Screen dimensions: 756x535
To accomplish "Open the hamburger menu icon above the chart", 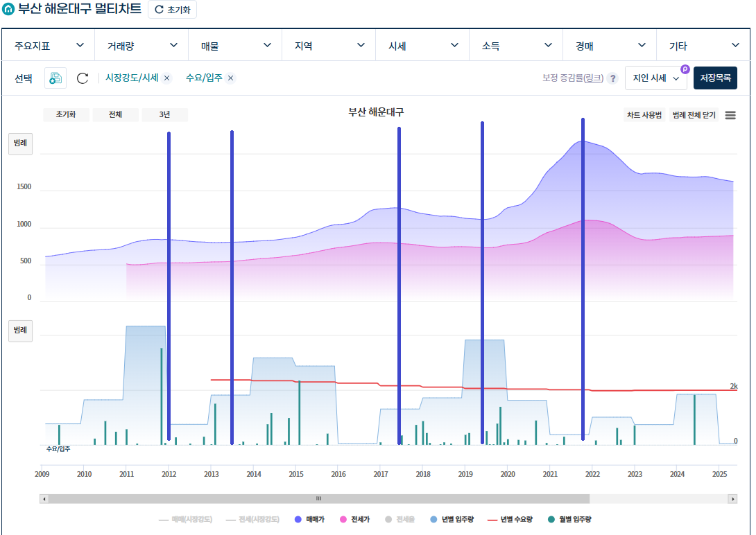I will click(730, 115).
